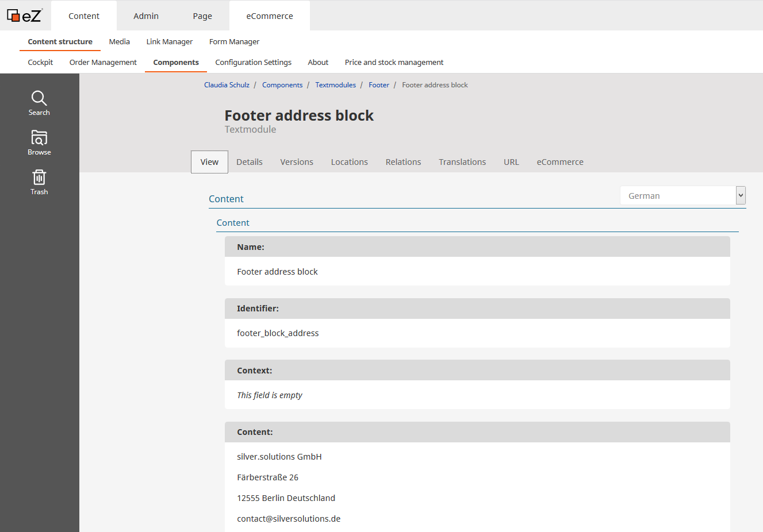
Task: Click the Content: field header
Action: click(x=477, y=432)
